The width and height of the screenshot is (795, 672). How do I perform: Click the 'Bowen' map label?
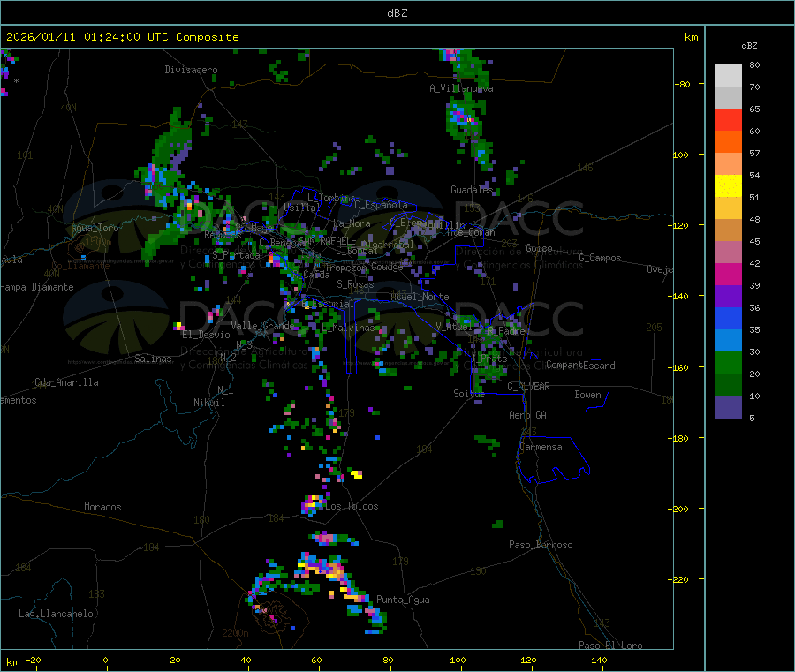click(x=588, y=395)
